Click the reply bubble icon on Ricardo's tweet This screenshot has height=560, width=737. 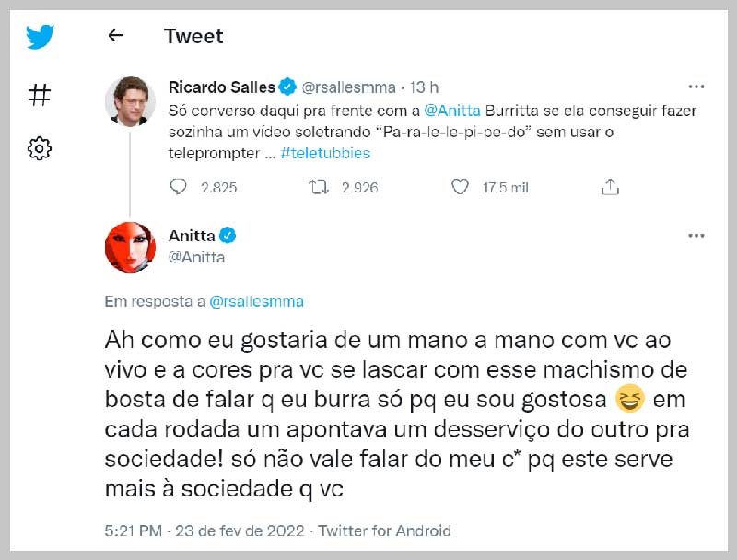point(179,187)
